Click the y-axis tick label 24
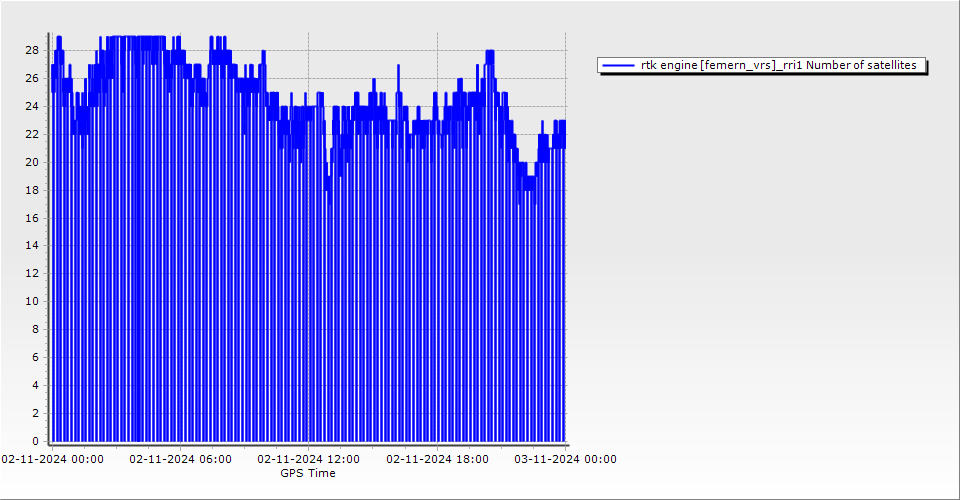 tap(32, 106)
